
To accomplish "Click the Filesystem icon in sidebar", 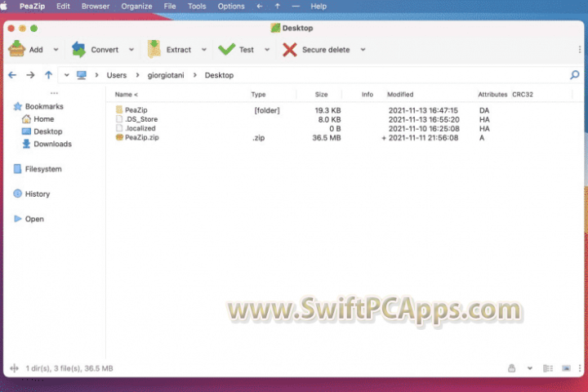I will [x=17, y=169].
